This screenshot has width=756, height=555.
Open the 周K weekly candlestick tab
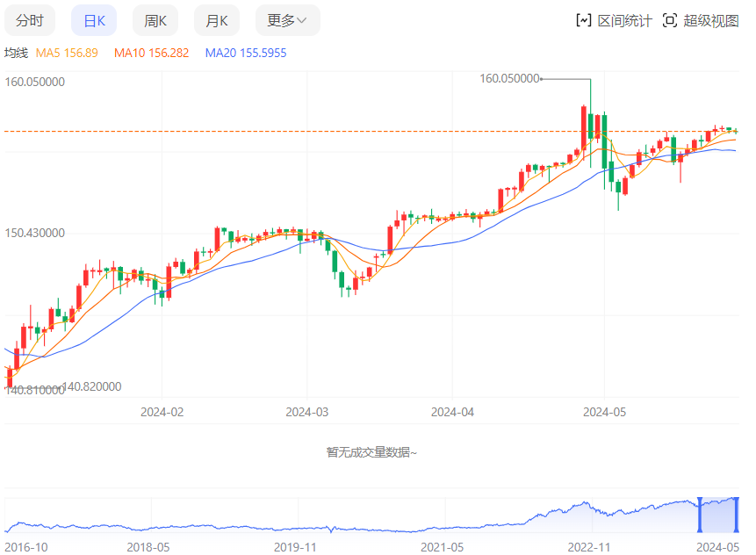[155, 20]
